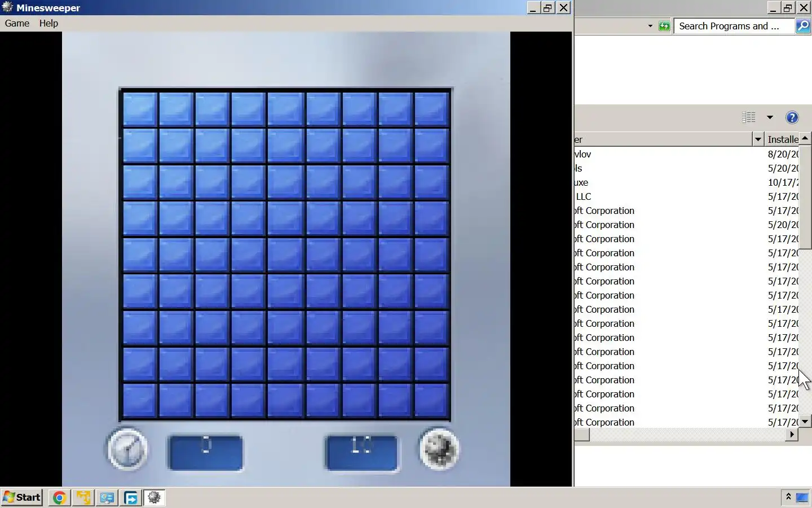Click the horizontal scrollbar thumb in Programs list

[582, 435]
